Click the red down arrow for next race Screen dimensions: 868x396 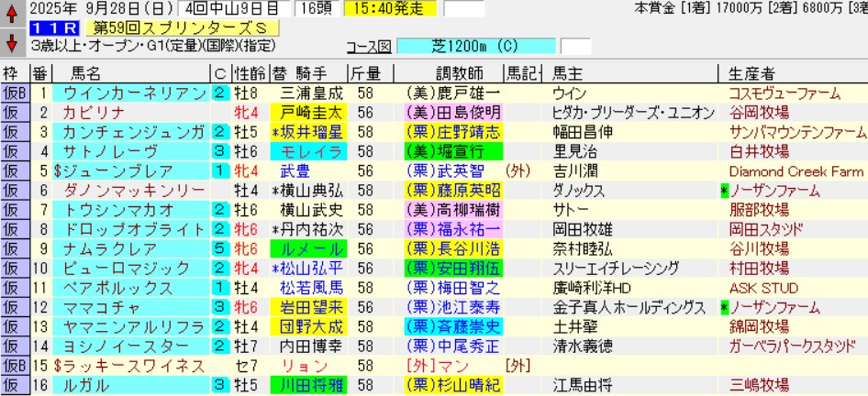[11, 42]
